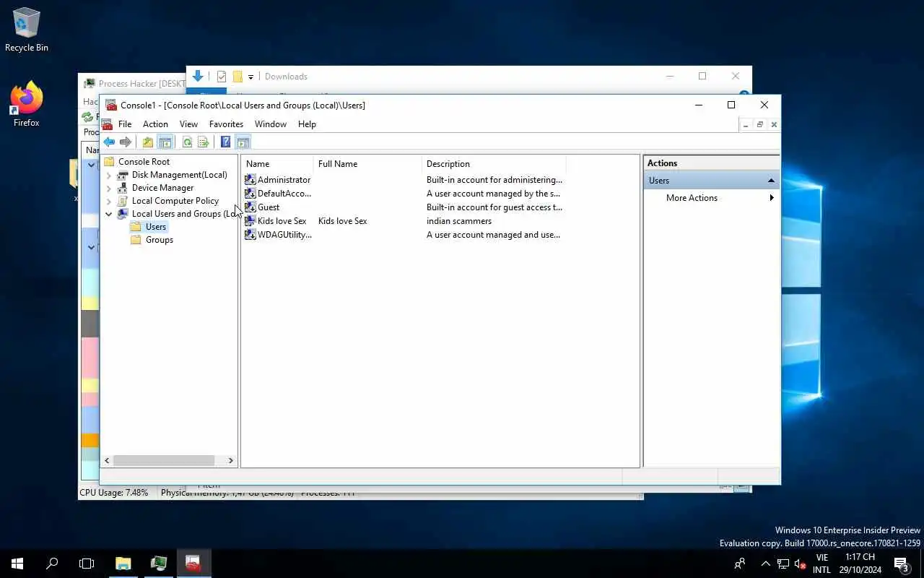Switch to Process Hacker on the taskbar
Screen dimensions: 924x578
tap(158, 564)
